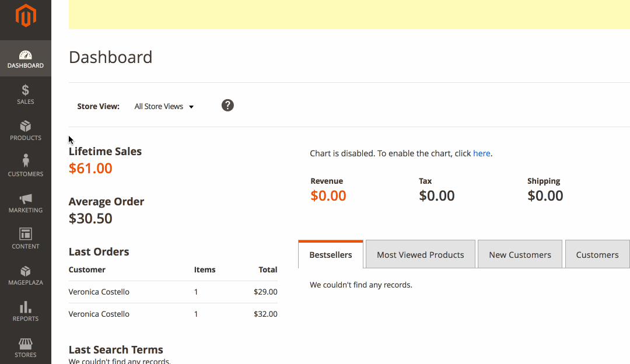630x364 pixels.
Task: Open the Stores storefront icon menu
Action: [x=26, y=344]
